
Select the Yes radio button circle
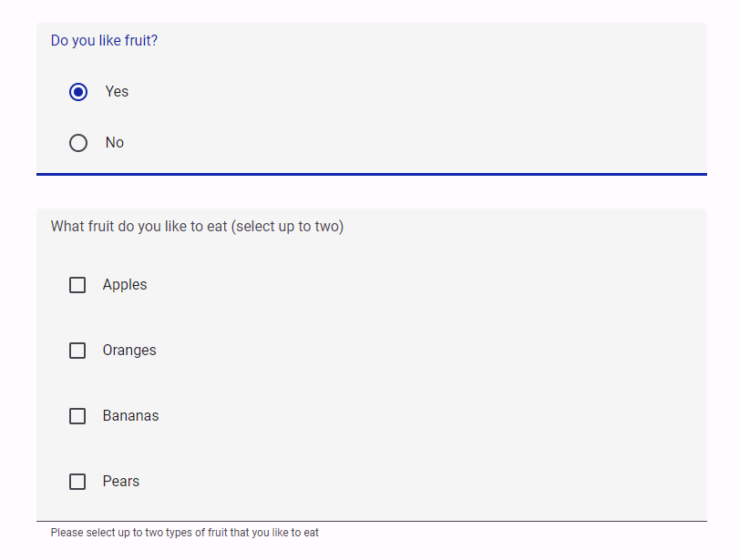[78, 92]
